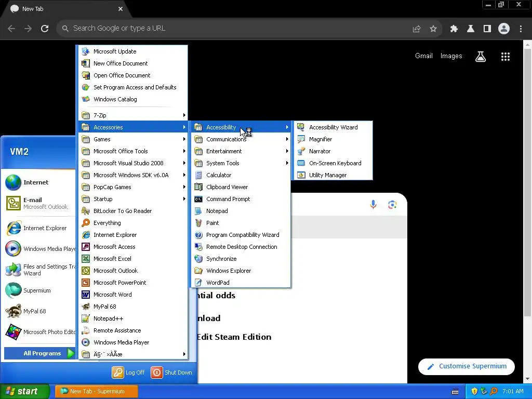Click the page vertical scrollbar

pyautogui.click(x=528, y=183)
